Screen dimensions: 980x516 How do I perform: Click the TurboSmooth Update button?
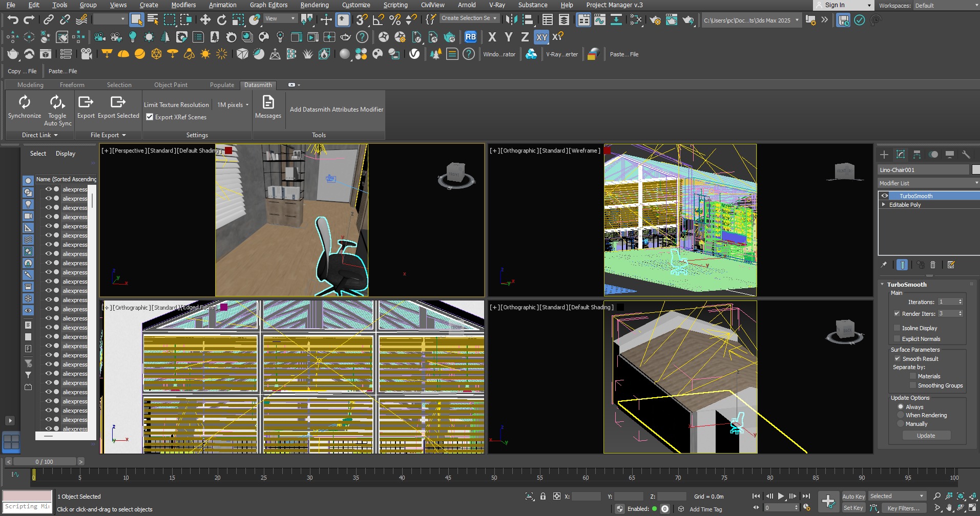click(926, 436)
